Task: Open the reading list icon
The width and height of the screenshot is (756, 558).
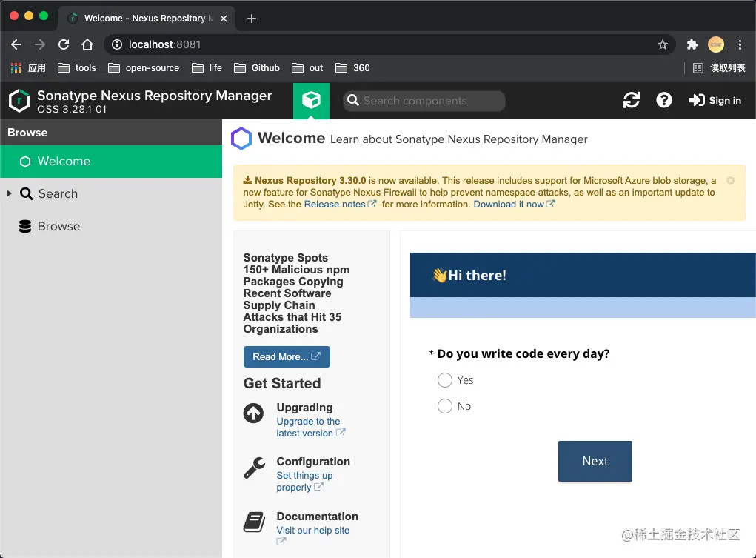Action: tap(698, 68)
